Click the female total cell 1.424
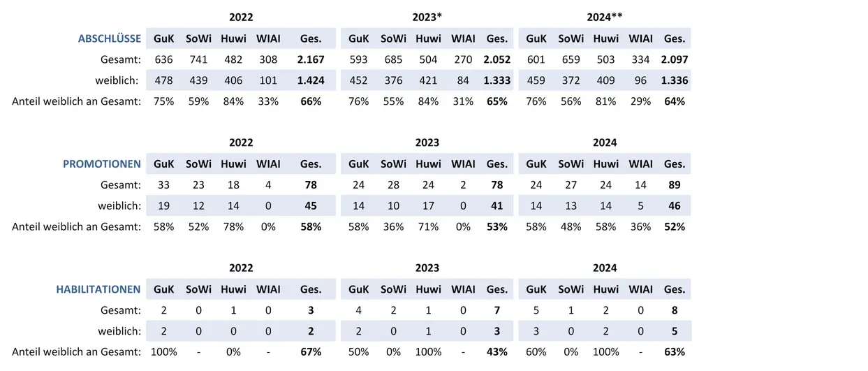Screen dimensions: 868x371 click(x=311, y=80)
